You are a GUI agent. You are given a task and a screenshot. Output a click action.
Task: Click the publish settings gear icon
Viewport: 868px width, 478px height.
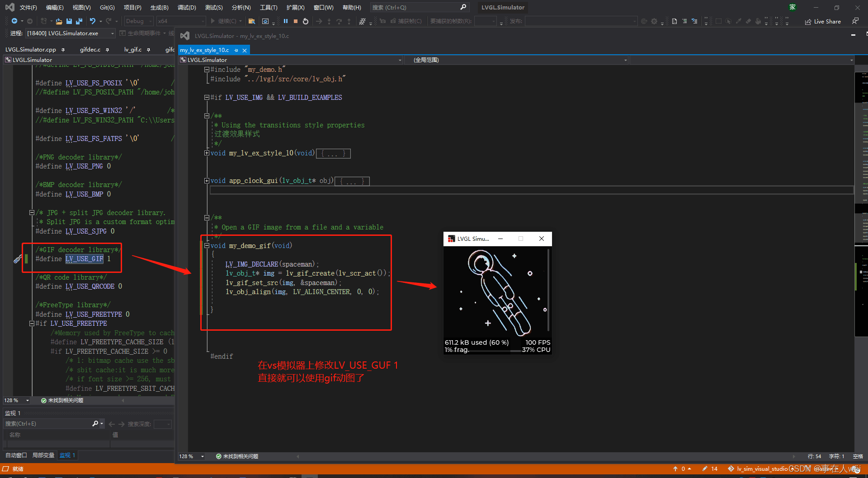654,21
